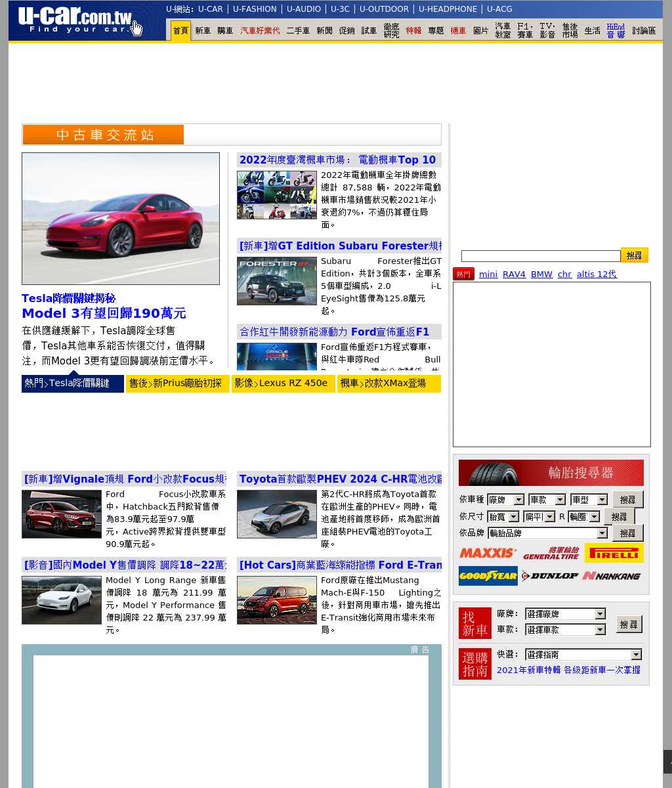The height and width of the screenshot is (788, 672).
Task: Open U-AUDIO link in top network bar
Action: pos(303,9)
